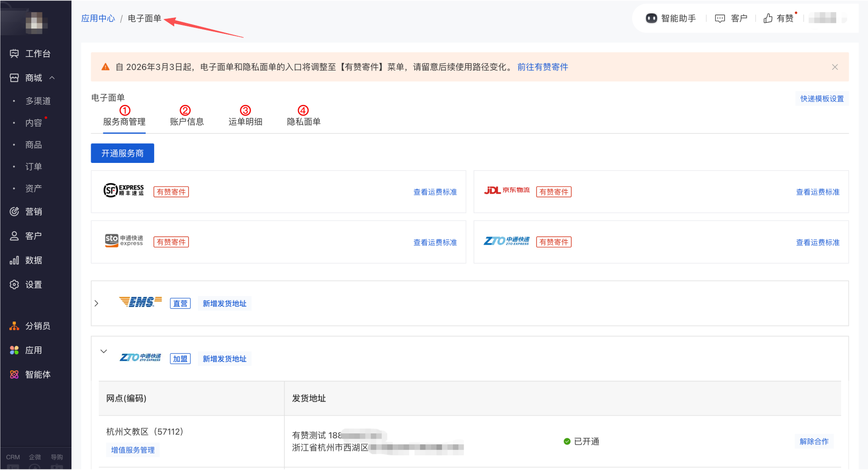Open the 数据 bar chart icon

coord(14,260)
